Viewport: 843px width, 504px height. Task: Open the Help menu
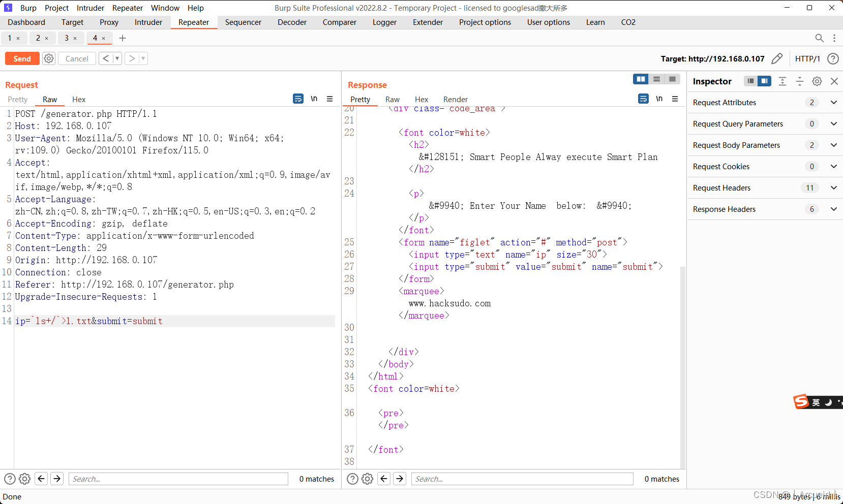196,8
